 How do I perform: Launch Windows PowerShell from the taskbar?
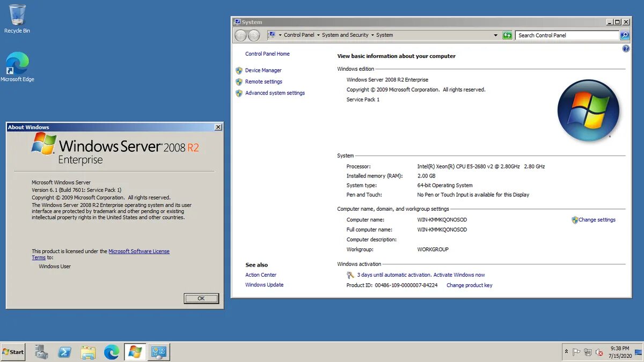[65, 352]
